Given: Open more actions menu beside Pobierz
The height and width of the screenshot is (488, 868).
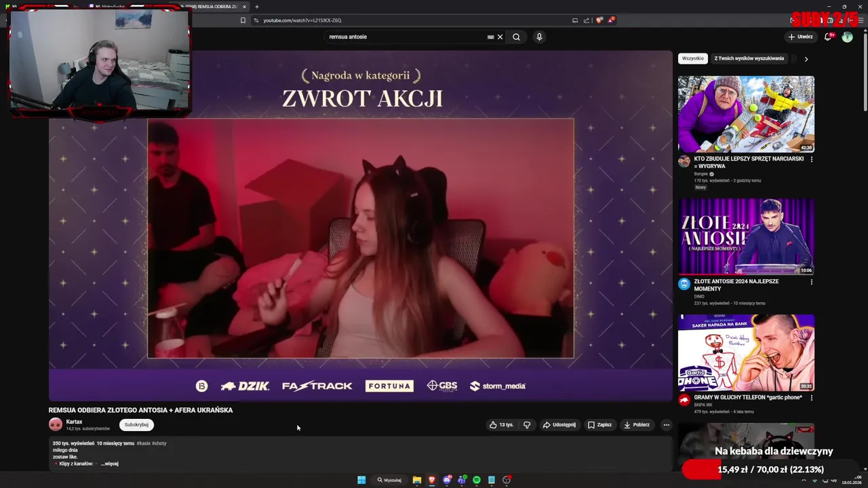Looking at the screenshot, I should 666,425.
